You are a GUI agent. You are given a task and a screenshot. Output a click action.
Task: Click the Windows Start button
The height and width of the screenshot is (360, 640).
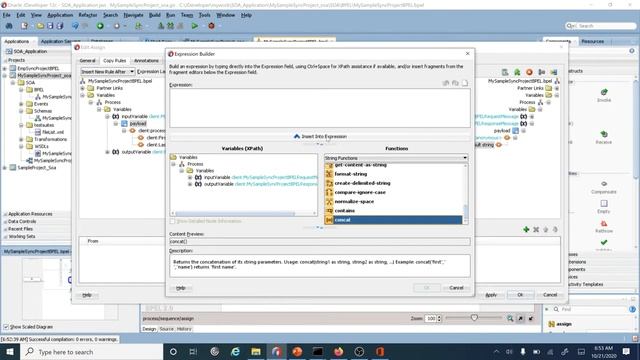tap(10, 351)
